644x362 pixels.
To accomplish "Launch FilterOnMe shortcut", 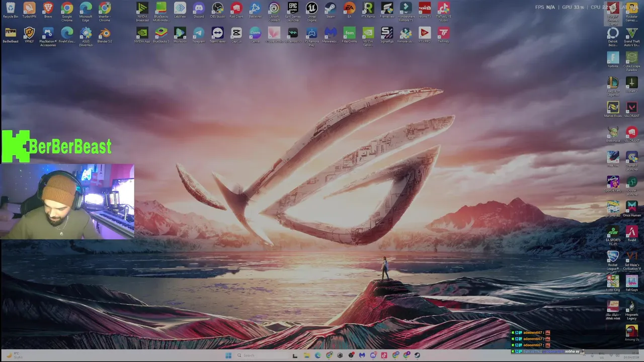I will [x=349, y=35].
